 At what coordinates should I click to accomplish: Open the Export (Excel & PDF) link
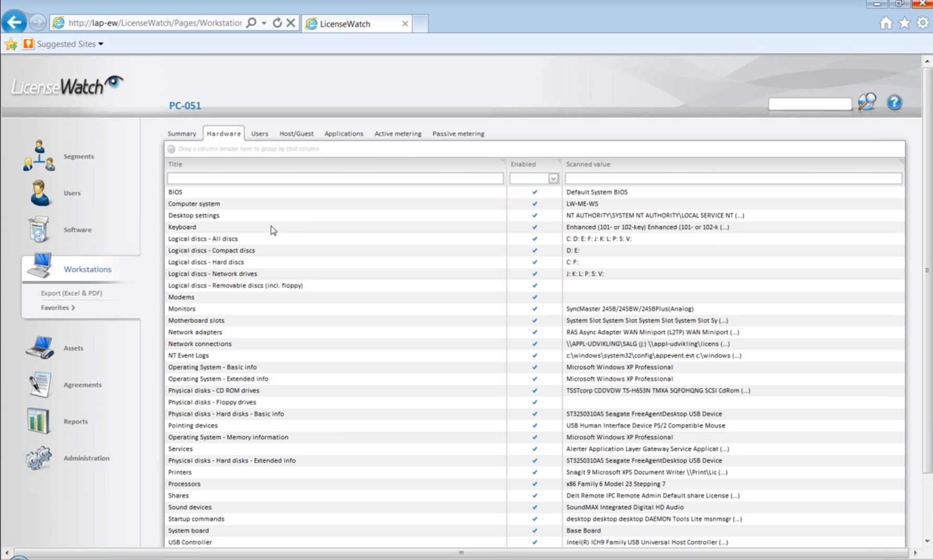coord(72,293)
